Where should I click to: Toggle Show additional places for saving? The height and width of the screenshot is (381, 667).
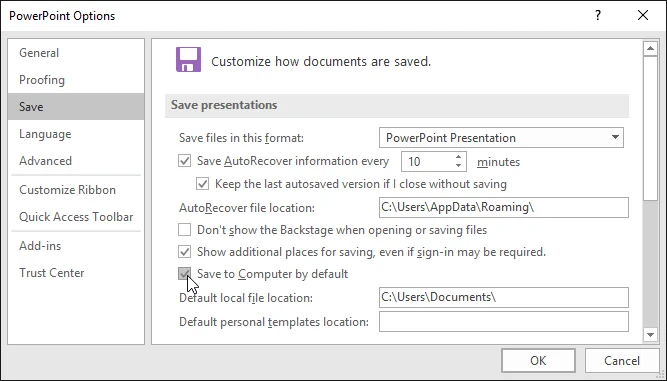[184, 252]
